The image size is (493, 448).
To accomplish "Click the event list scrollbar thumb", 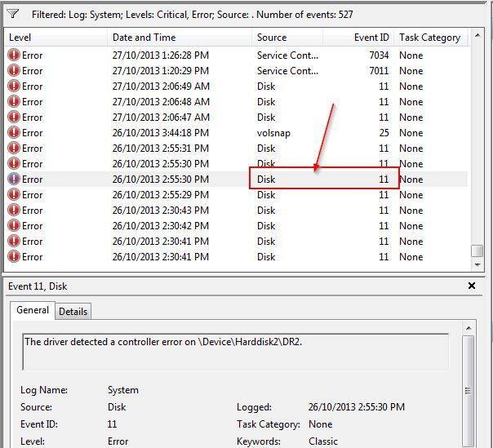I will click(477, 251).
